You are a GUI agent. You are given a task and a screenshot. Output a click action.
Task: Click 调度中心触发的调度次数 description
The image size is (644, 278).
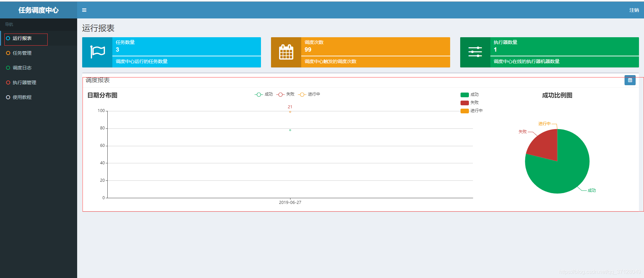coord(330,61)
